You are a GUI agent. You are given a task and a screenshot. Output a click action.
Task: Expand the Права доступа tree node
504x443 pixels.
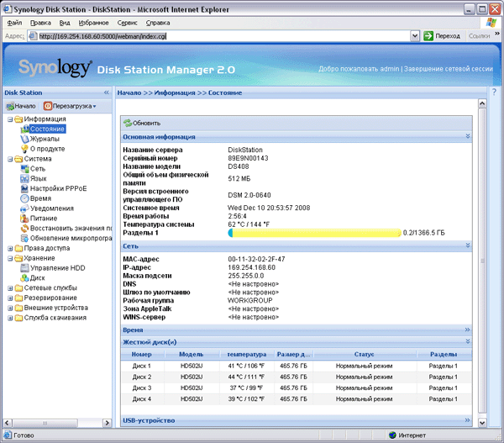coord(10,248)
